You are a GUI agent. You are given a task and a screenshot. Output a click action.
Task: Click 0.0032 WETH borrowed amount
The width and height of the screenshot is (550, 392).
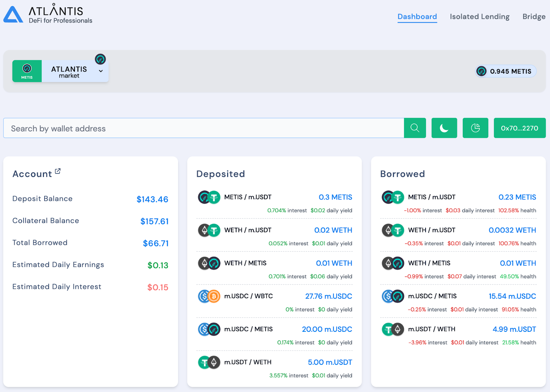[x=512, y=230]
